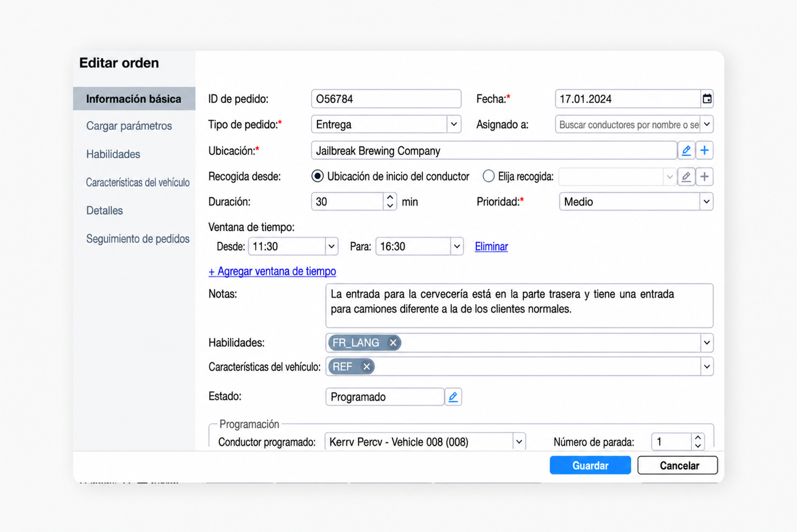
Task: Increase the Número de parada value
Action: point(698,438)
